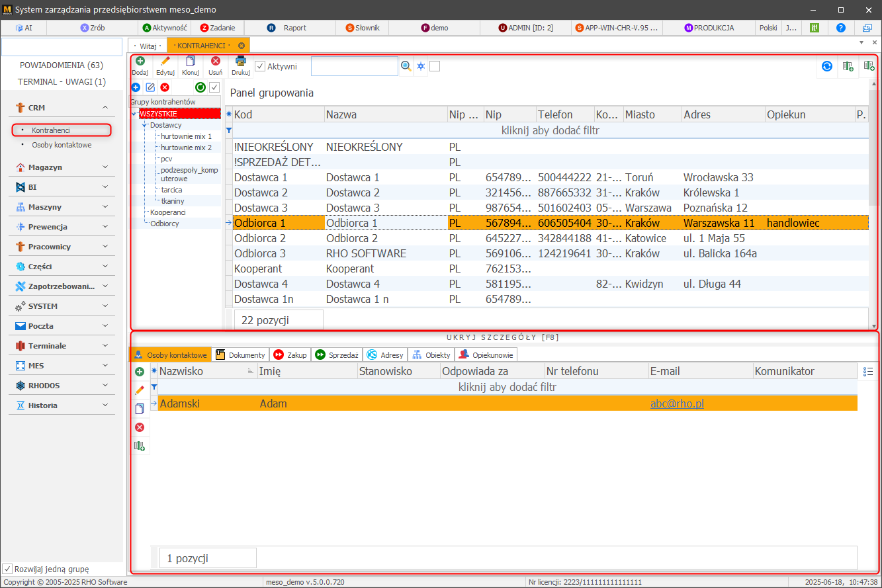Image resolution: width=882 pixels, height=588 pixels.
Task: Expand the Magazyn sidebar section
Action: coord(105,167)
